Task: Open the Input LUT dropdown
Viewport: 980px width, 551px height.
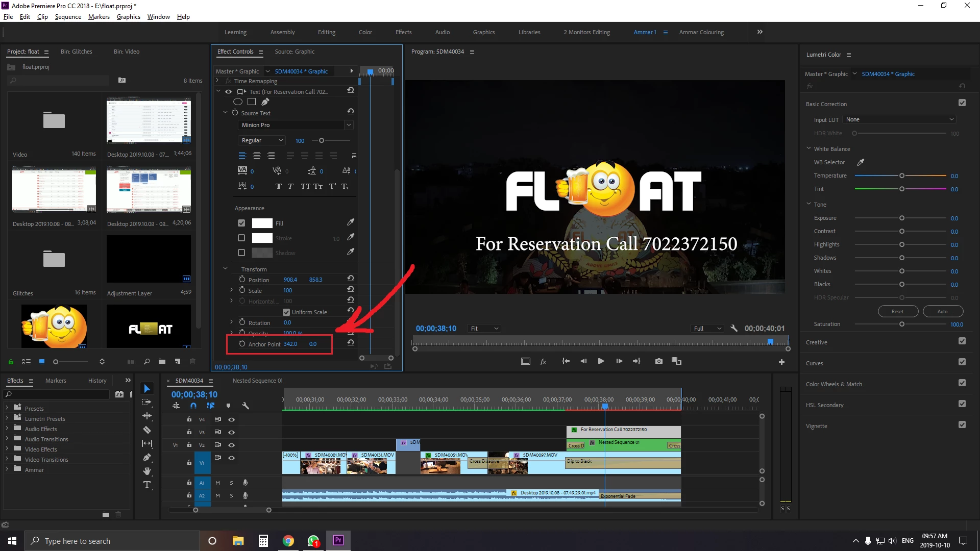Action: pyautogui.click(x=899, y=119)
